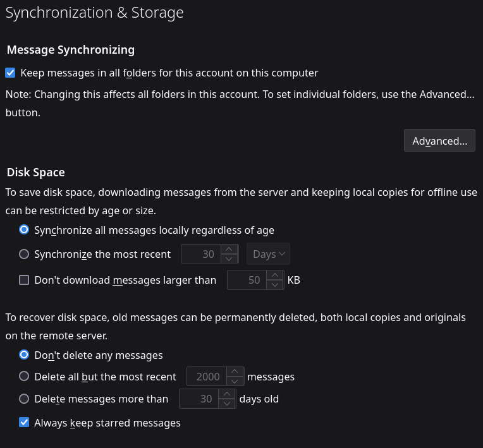This screenshot has height=448, width=483.
Task: Increase the kept messages count
Action: (235, 372)
